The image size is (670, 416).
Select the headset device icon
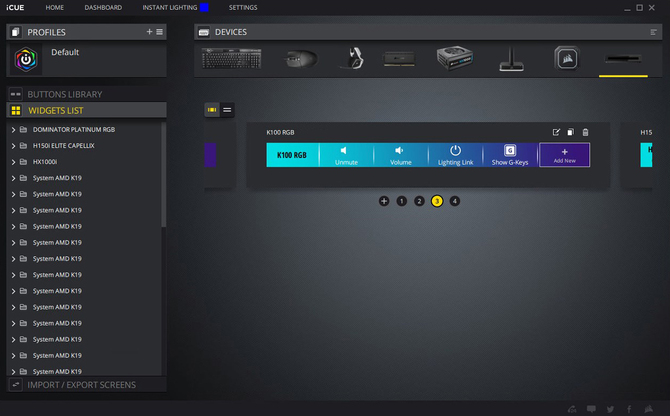(353, 58)
